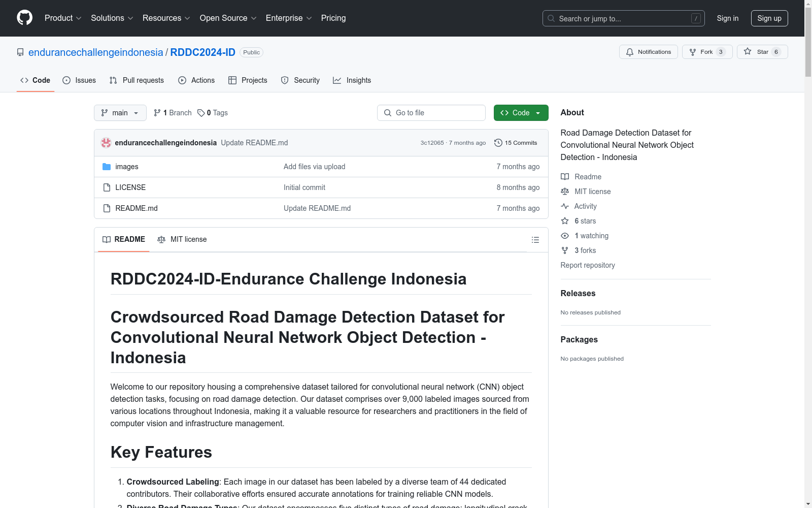Click the Report repository link
The width and height of the screenshot is (812, 508).
(x=588, y=265)
